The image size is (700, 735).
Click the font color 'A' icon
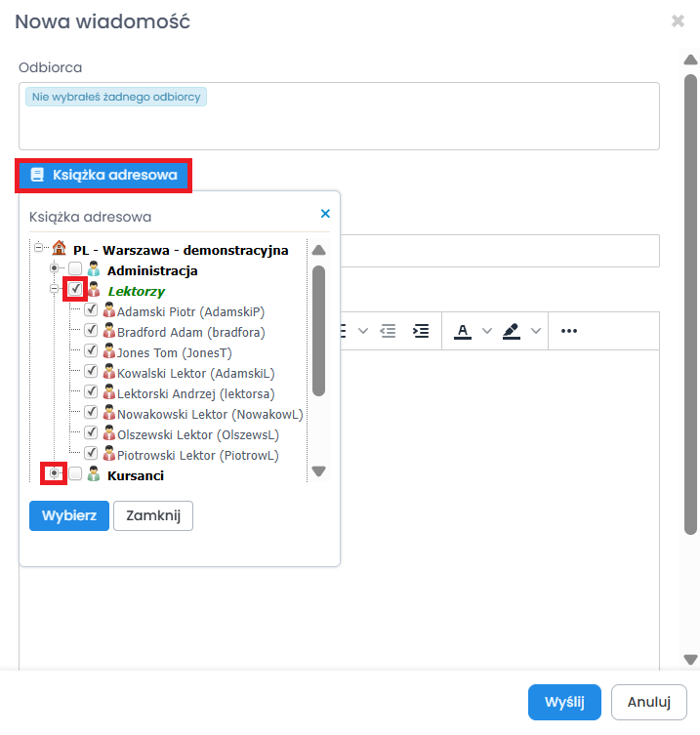(463, 331)
